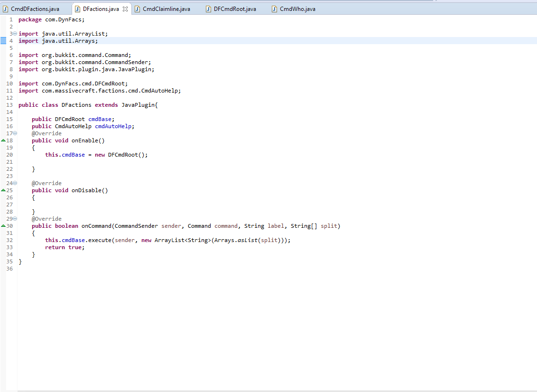Click line number 13 in the gutter

point(9,105)
